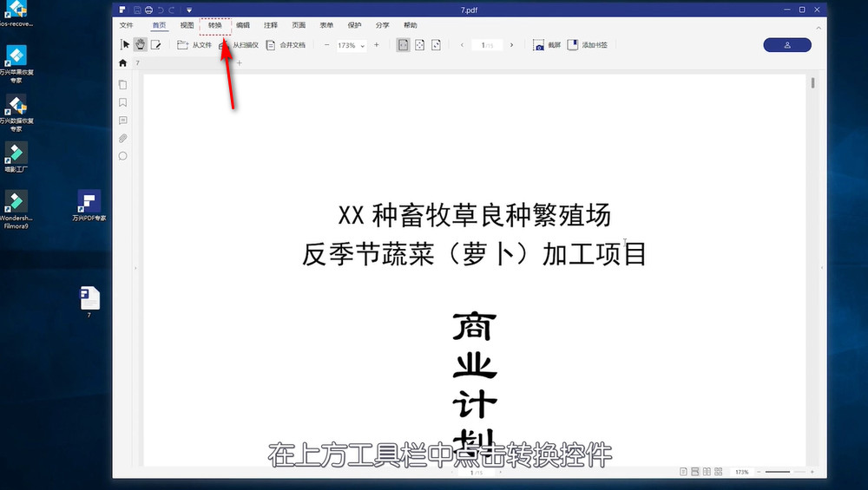The image size is (868, 490).
Task: Click the status bar zoom-out minus
Action: tap(759, 472)
